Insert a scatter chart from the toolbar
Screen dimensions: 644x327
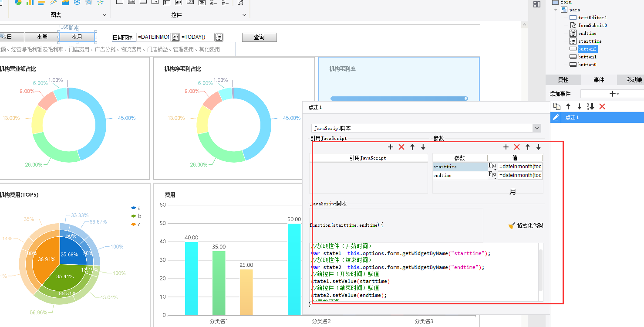click(x=101, y=2)
